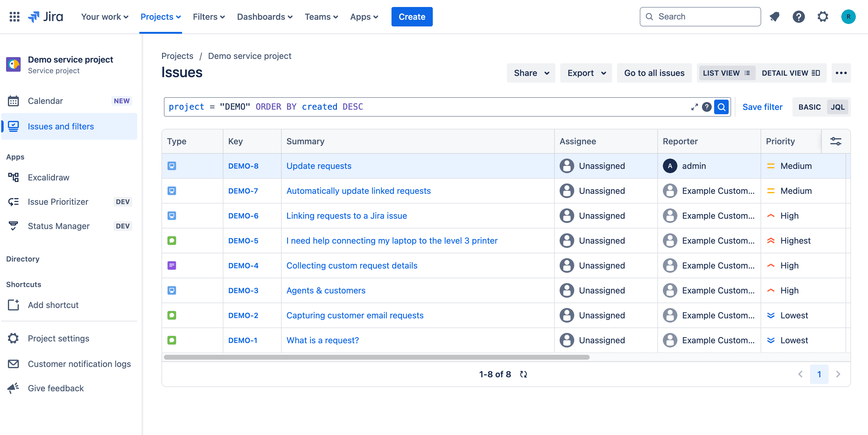Open Give feedback in the sidebar

[70, 388]
